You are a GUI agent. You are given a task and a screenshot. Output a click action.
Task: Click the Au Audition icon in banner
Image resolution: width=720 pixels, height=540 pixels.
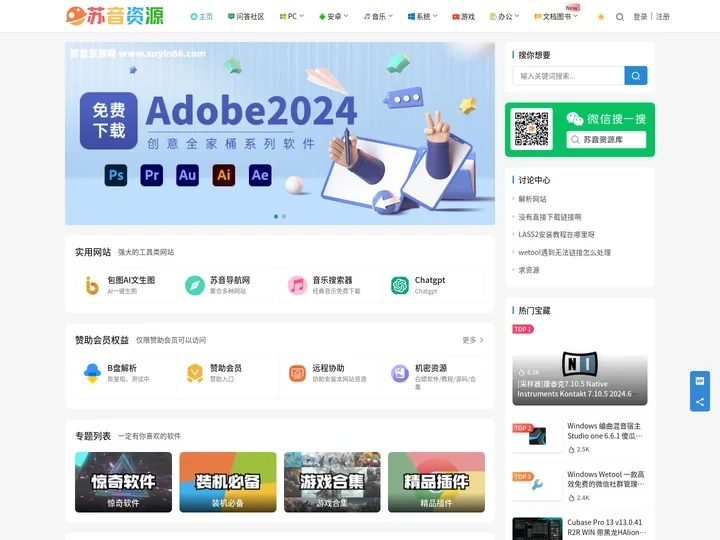[187, 175]
